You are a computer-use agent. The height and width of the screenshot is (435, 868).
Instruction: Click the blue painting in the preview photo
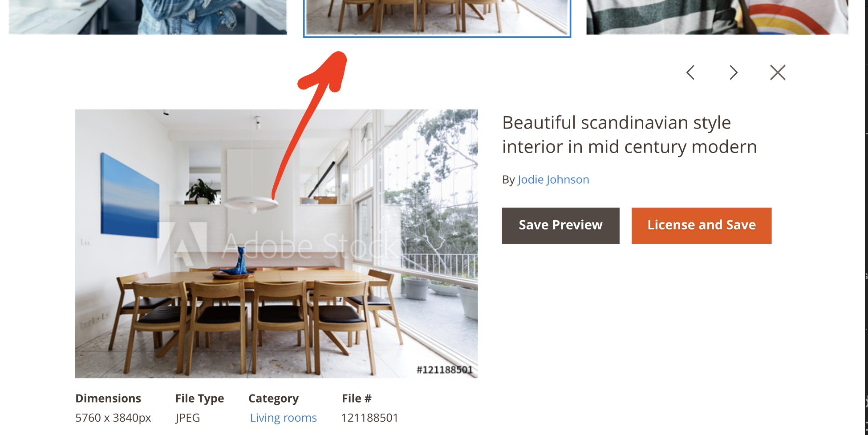tap(130, 195)
